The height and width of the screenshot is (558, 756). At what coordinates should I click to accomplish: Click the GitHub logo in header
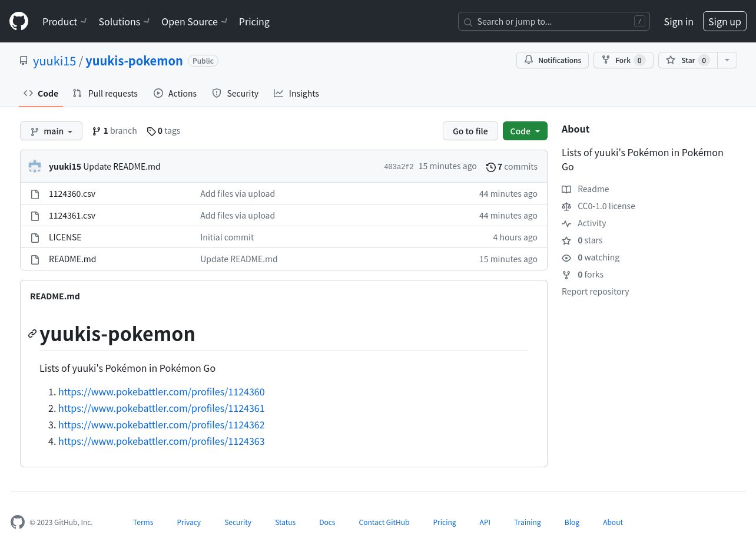[x=19, y=21]
